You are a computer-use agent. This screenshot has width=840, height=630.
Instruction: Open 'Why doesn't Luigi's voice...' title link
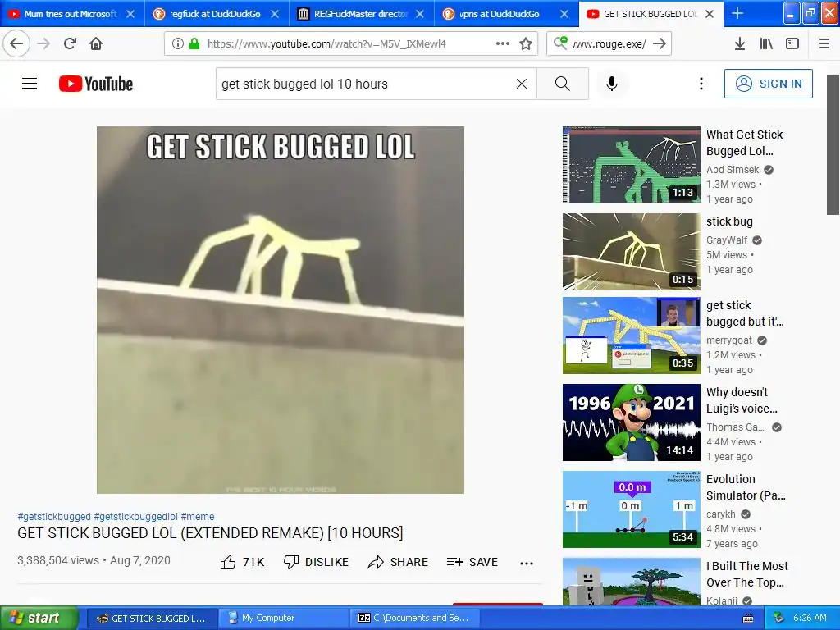(x=742, y=400)
